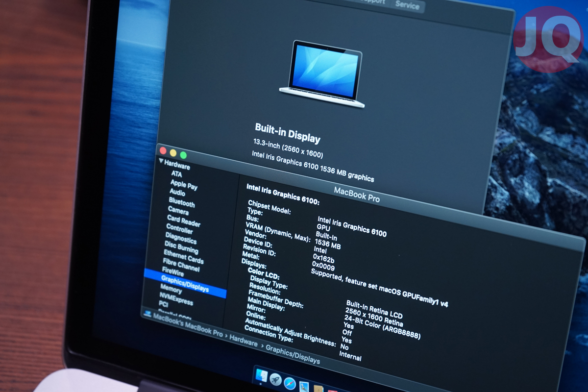
Task: Click '2560 x 1600 Retina' resolution value
Action: coord(374,318)
